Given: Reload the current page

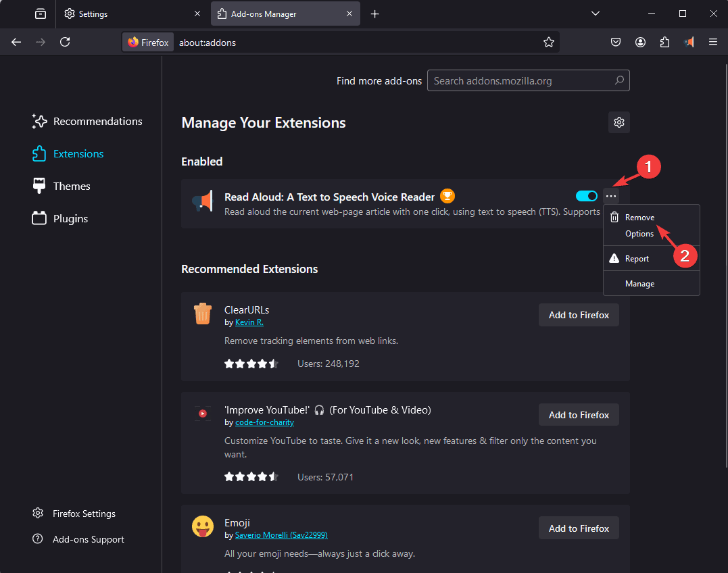Looking at the screenshot, I should pos(65,42).
